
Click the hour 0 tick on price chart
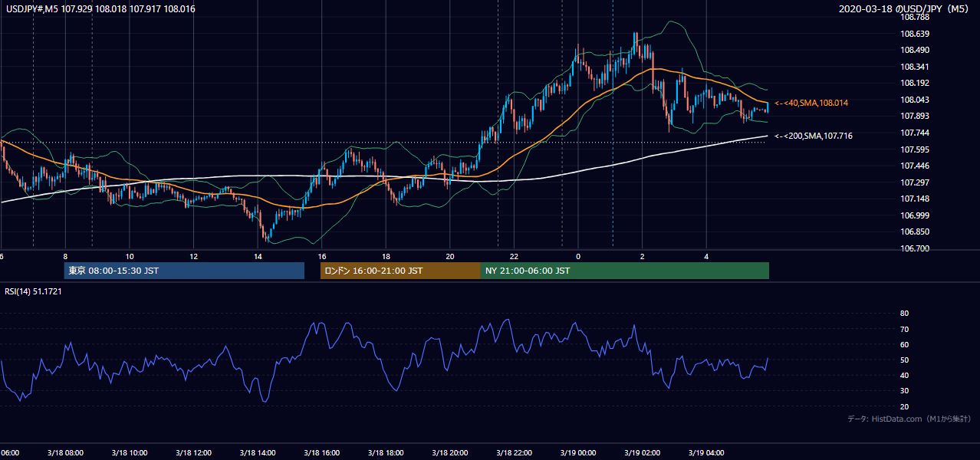point(578,256)
